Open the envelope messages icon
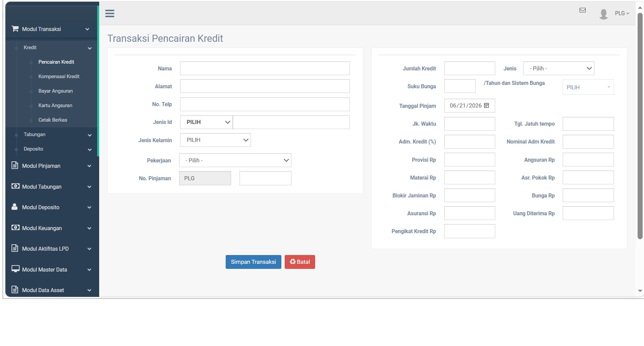 (582, 10)
